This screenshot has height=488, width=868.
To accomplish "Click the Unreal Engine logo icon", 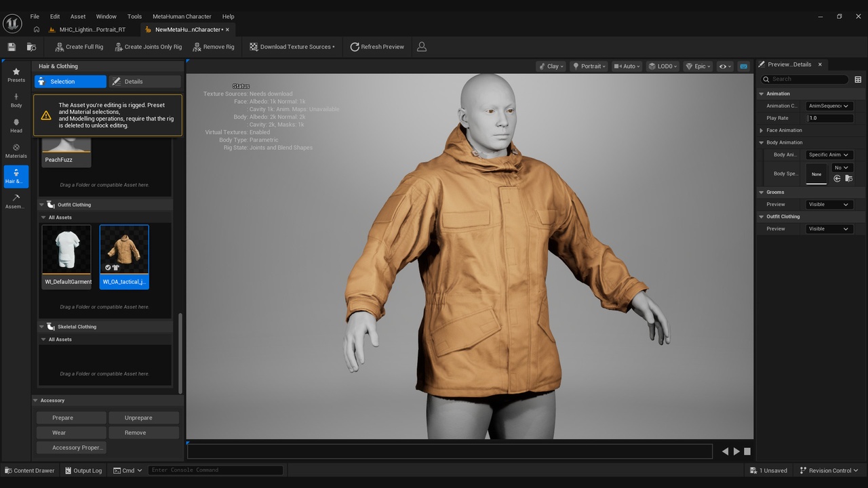I will [x=12, y=23].
